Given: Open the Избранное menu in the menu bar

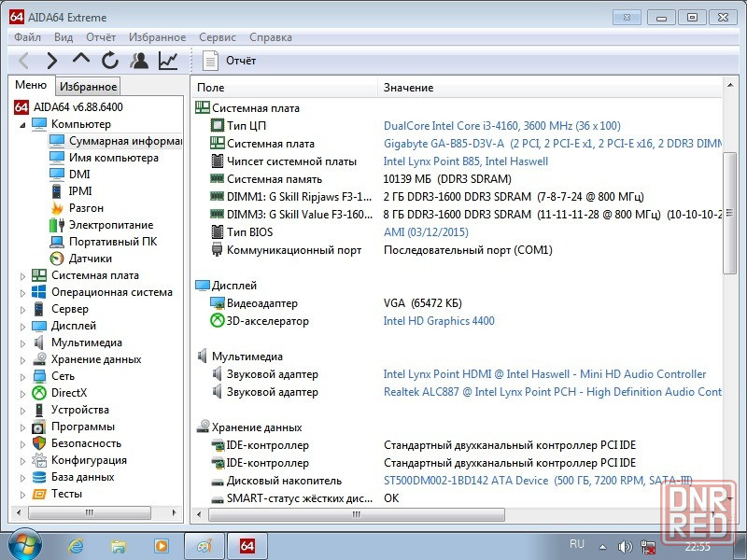Looking at the screenshot, I should (x=157, y=37).
